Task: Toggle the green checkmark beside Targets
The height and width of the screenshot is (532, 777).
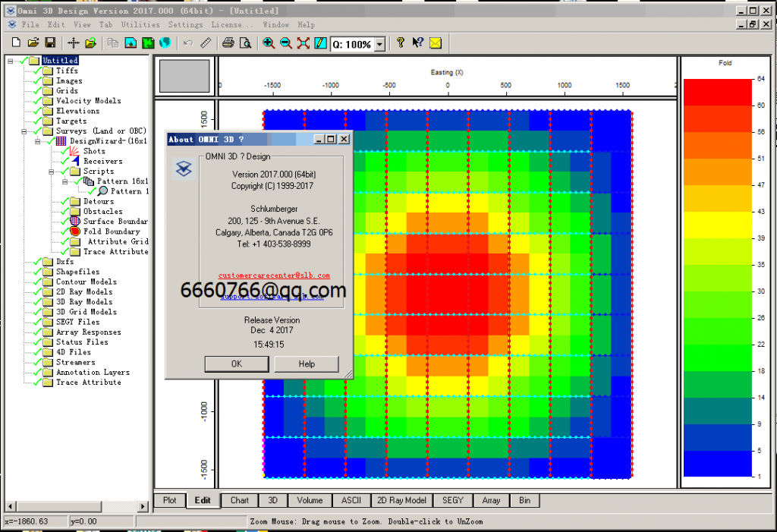Action: (x=37, y=121)
